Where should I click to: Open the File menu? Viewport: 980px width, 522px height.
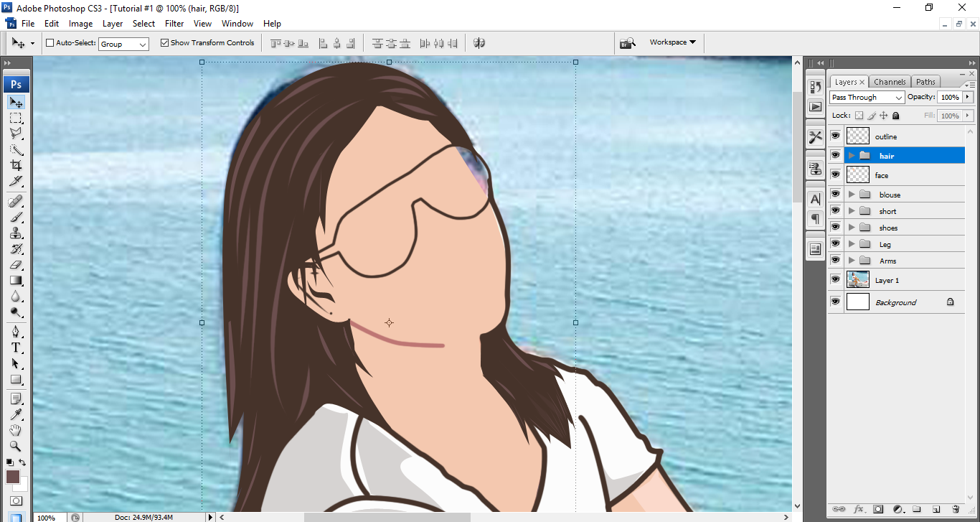[x=28, y=24]
